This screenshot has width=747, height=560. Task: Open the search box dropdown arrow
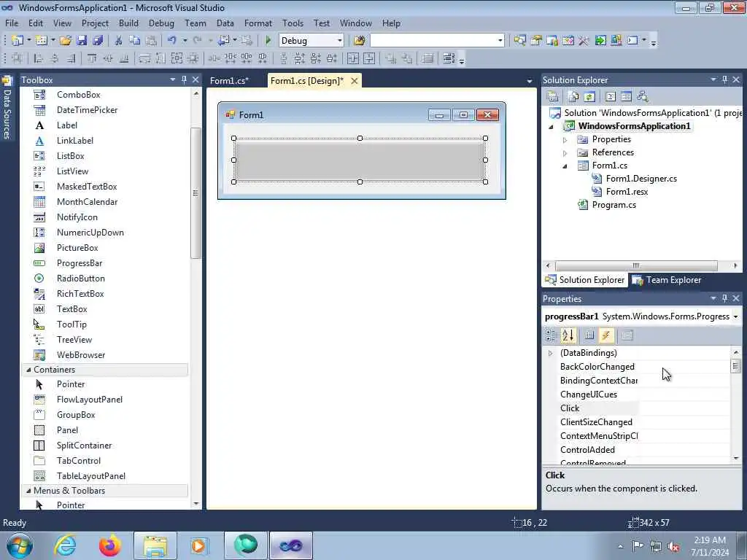coord(500,41)
